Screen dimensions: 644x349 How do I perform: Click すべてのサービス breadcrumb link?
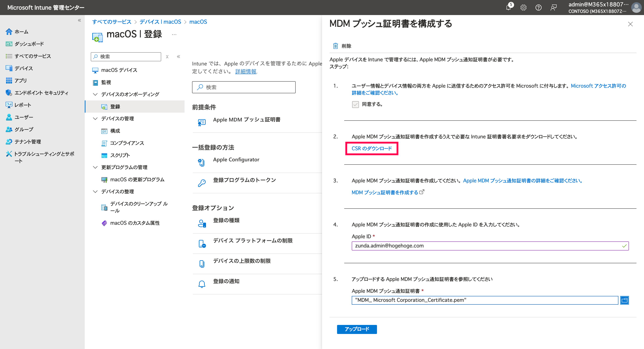point(111,22)
